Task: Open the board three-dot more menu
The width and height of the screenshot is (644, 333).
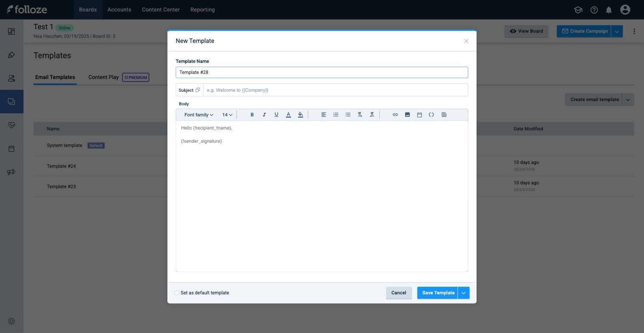Action: [x=634, y=31]
